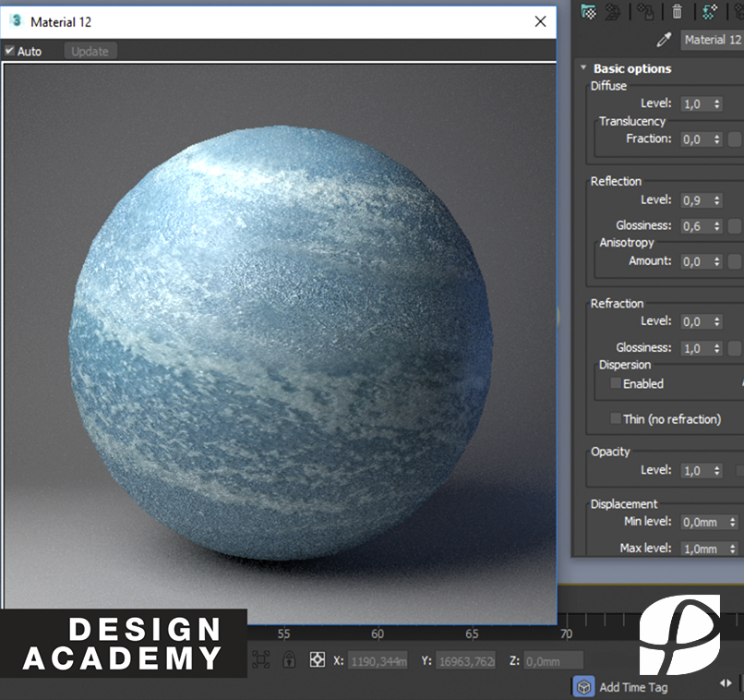Image resolution: width=744 pixels, height=700 pixels.
Task: Click the selection lock padlock icon
Action: (x=289, y=660)
